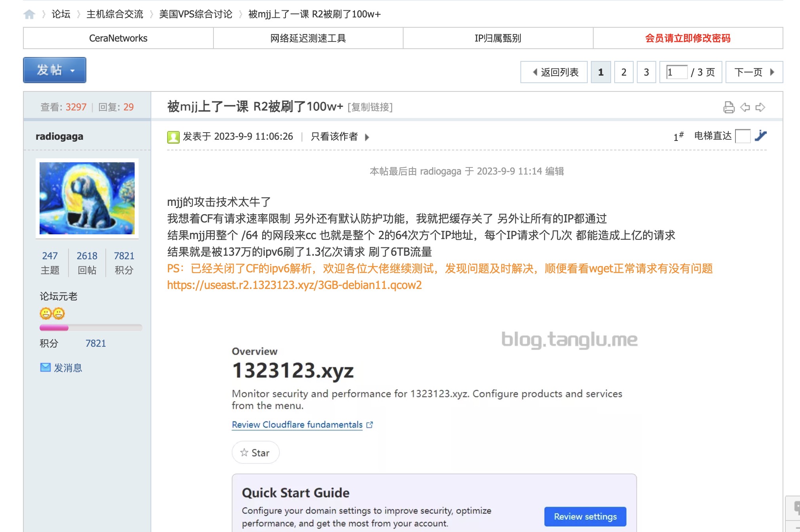Switch to the CeraNetworks tab
800x532 pixels.
(118, 38)
